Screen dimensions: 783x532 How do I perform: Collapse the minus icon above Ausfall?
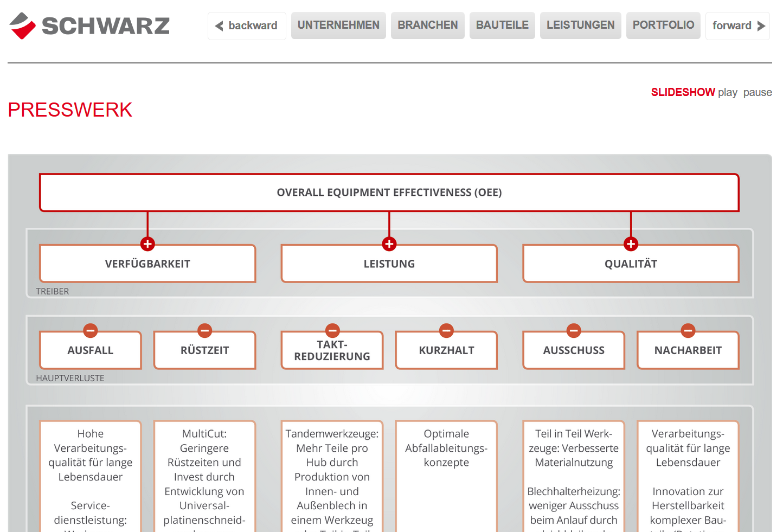point(91,330)
